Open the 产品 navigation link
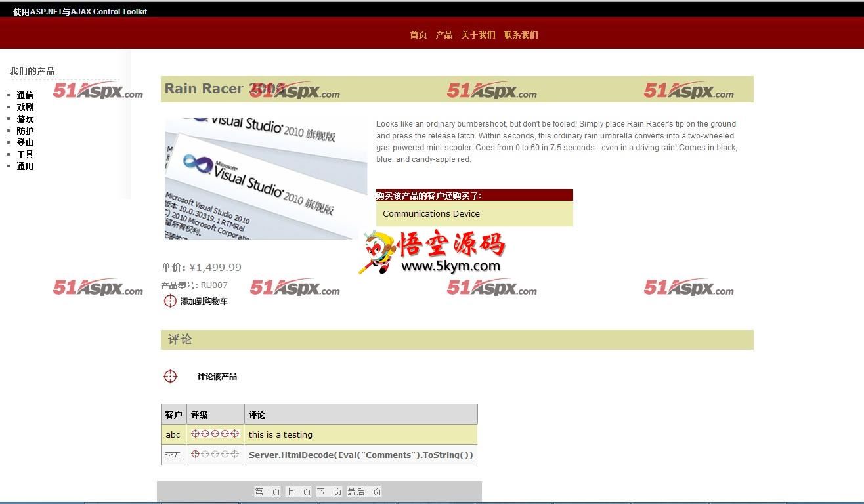Screen dimensions: 864x504 click(x=444, y=35)
